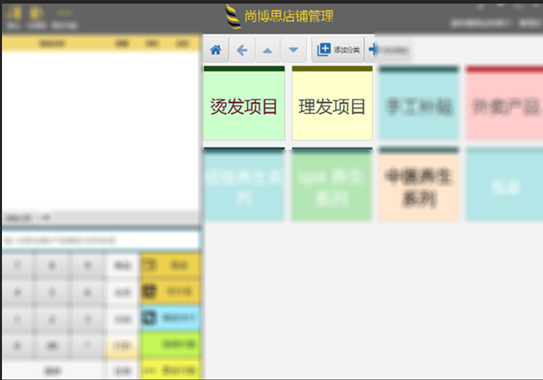Open the 烫发项目 category tile
Image resolution: width=543 pixels, height=380 pixels.
pyautogui.click(x=244, y=103)
